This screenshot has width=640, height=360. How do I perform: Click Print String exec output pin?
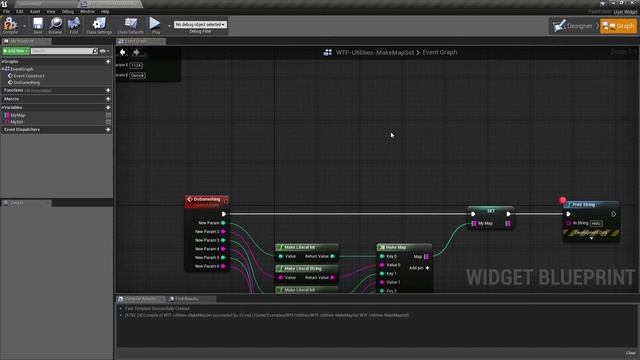coord(613,214)
